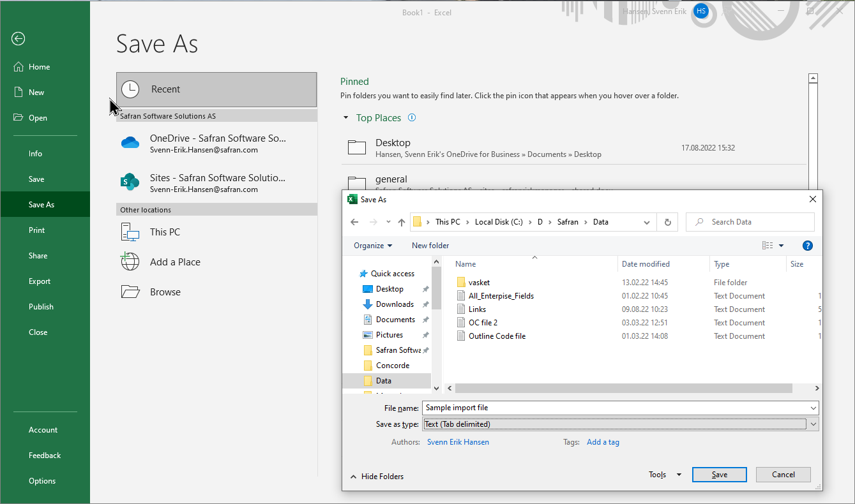This screenshot has height=504, width=855.
Task: Click the Cancel button
Action: click(x=783, y=475)
